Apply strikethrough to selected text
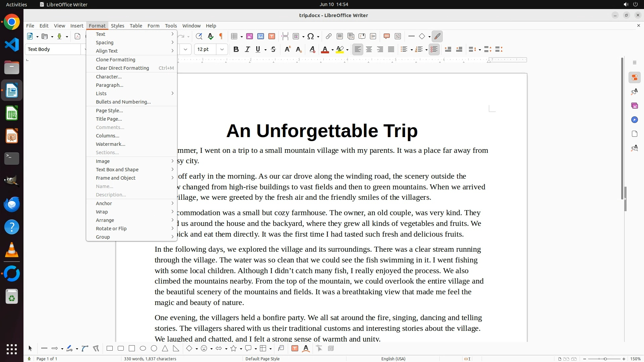The width and height of the screenshot is (644, 362). pyautogui.click(x=273, y=49)
